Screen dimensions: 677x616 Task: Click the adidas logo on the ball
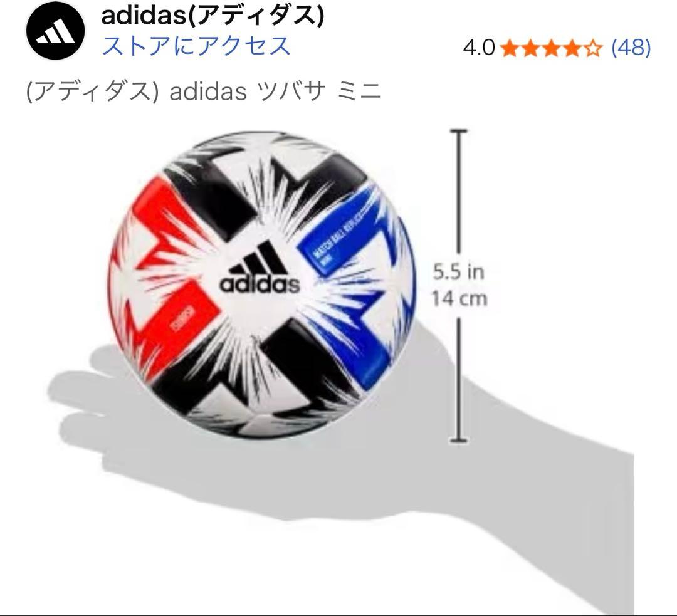[260, 268]
